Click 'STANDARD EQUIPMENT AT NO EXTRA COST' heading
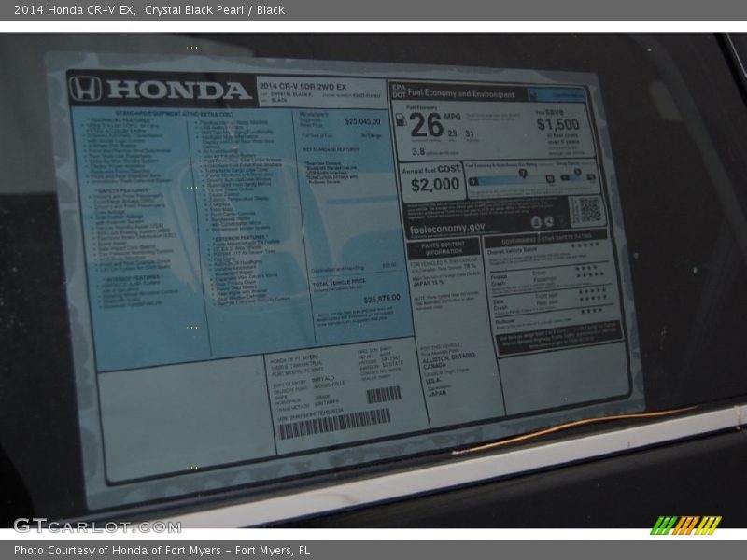 tap(175, 114)
